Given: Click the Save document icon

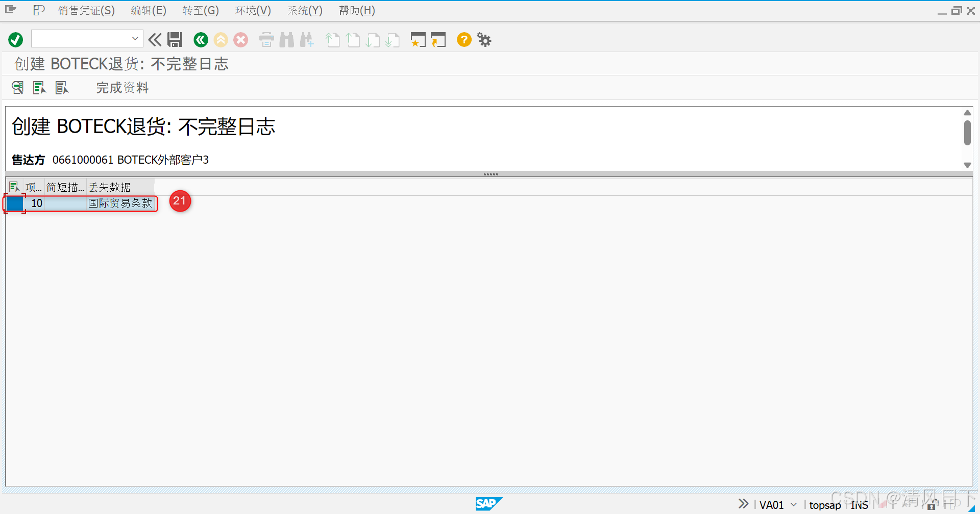Looking at the screenshot, I should point(175,39).
